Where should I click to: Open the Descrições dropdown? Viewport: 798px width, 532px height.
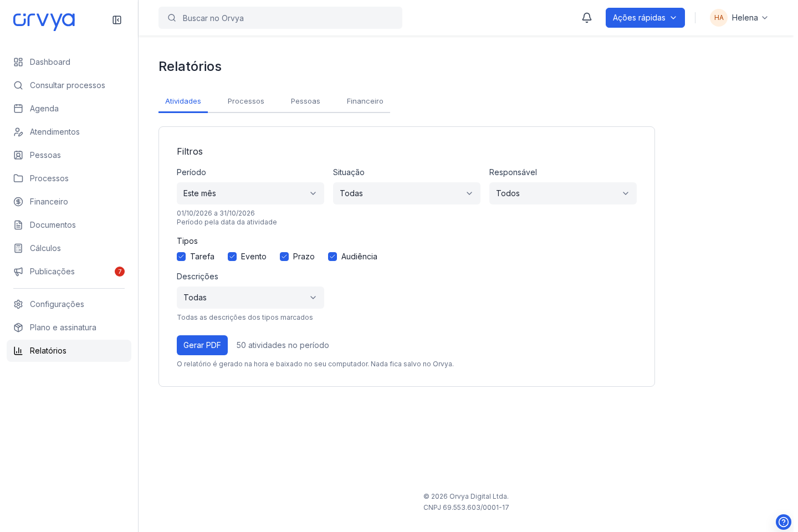coord(250,298)
